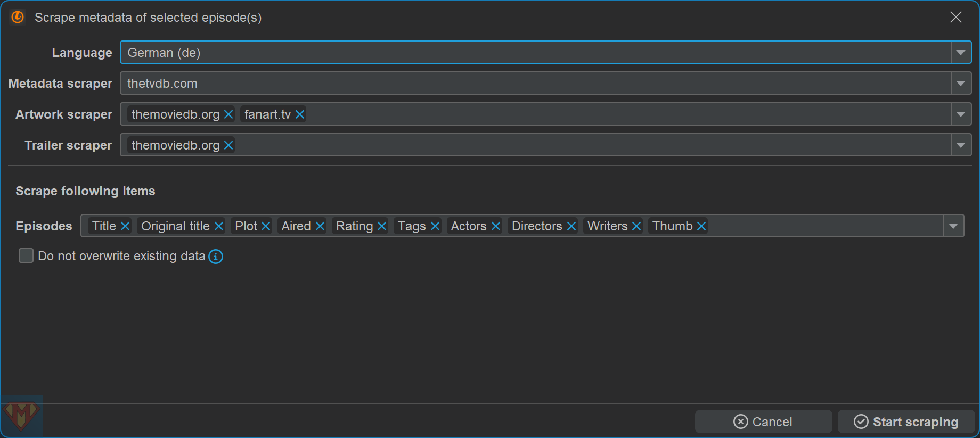Screen dimensions: 980x438
Task: Remove themoviedb.org from Trailer scraper
Action: point(228,145)
